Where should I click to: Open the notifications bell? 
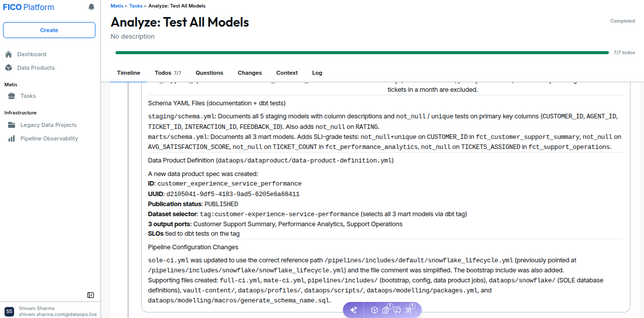[91, 7]
